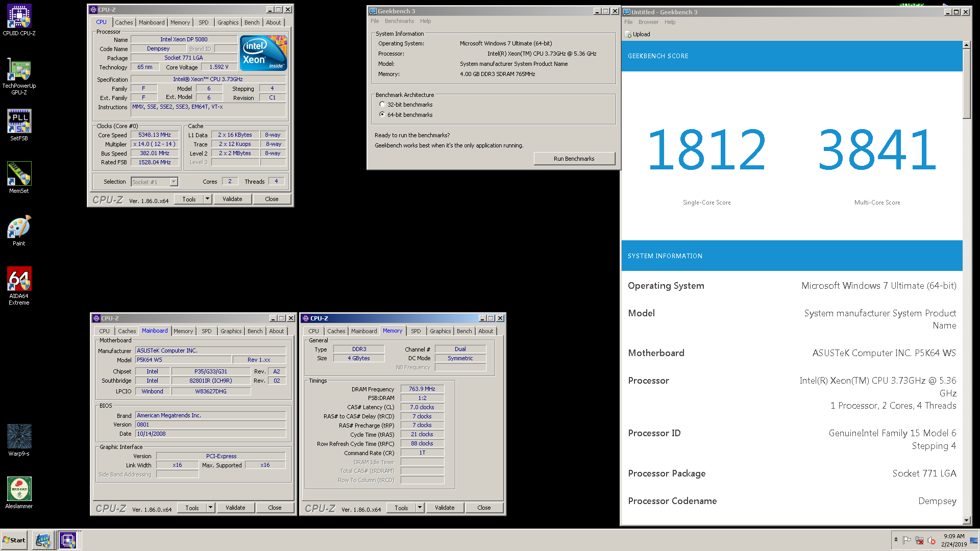Screen dimensions: 980x551
Task: Click the DRAM Frequency value 763.9 MHz
Action: pos(422,389)
